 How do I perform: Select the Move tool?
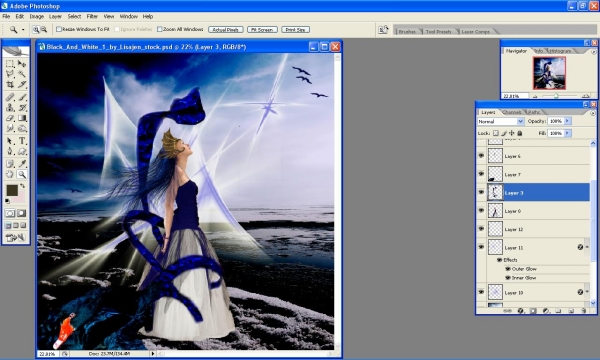coord(22,64)
